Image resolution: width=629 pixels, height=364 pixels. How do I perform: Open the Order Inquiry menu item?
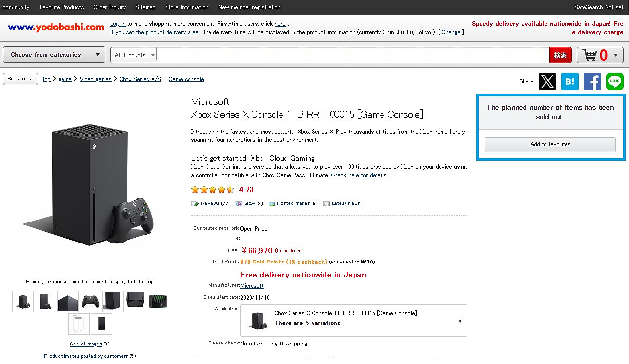click(x=109, y=7)
